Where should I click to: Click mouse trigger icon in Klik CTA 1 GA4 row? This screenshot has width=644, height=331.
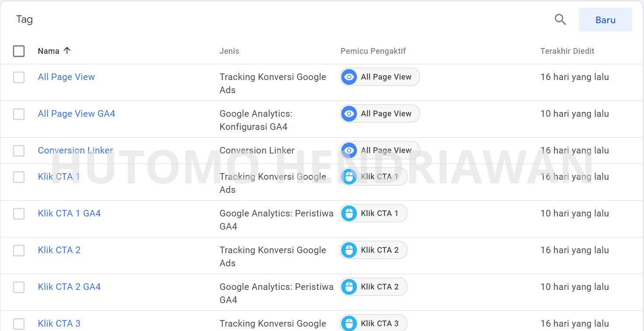coord(349,213)
